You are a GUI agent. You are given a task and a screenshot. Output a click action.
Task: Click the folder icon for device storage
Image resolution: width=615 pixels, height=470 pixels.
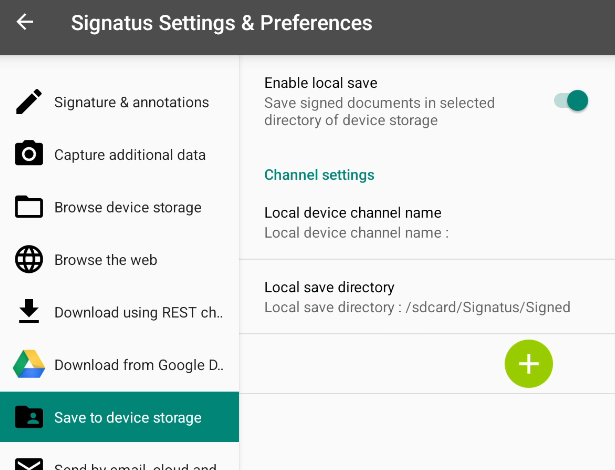(29, 207)
